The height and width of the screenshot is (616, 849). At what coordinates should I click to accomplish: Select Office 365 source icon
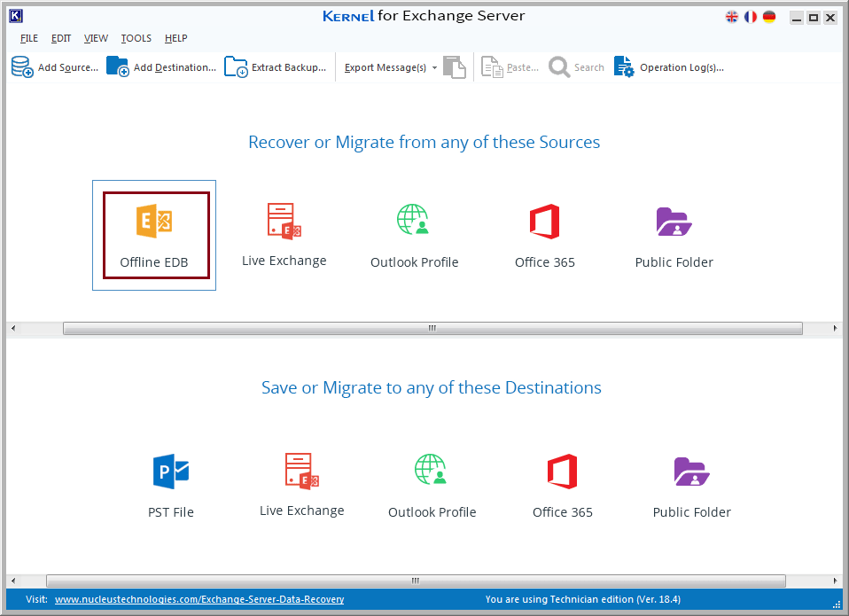544,222
